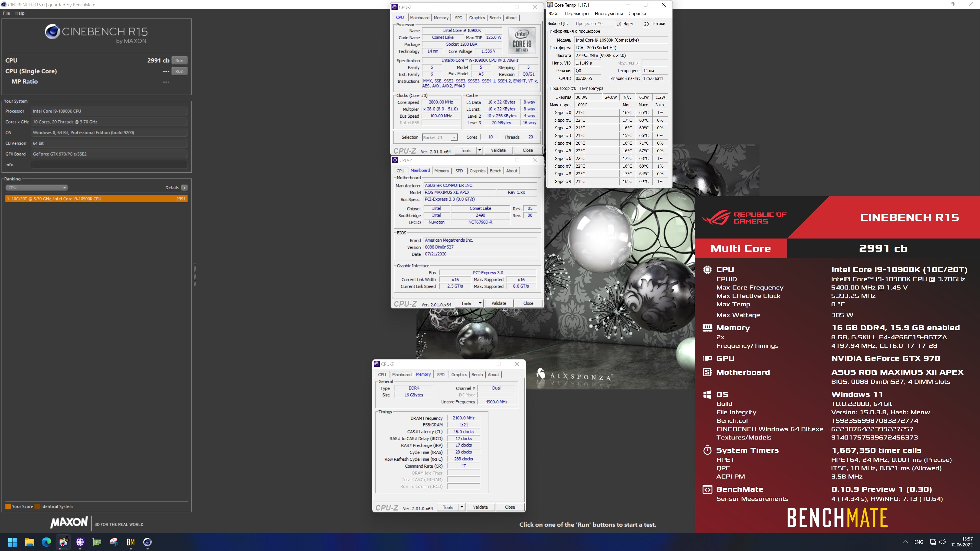The width and height of the screenshot is (980, 551).
Task: Open the Параметры menu in Core Temp
Action: (x=577, y=13)
